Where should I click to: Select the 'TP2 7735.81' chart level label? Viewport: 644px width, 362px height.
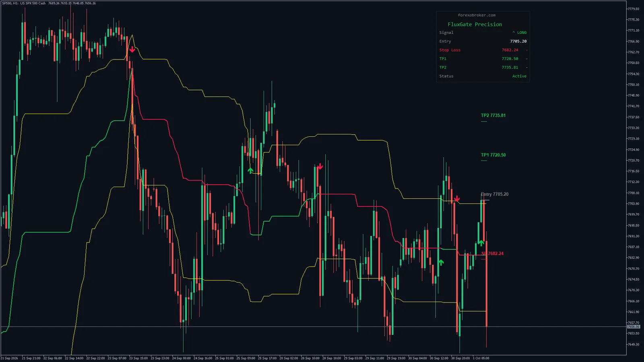(493, 115)
